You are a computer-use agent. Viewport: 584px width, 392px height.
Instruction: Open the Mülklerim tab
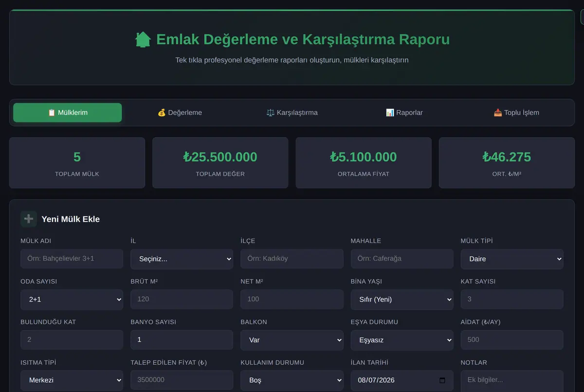[x=68, y=112]
